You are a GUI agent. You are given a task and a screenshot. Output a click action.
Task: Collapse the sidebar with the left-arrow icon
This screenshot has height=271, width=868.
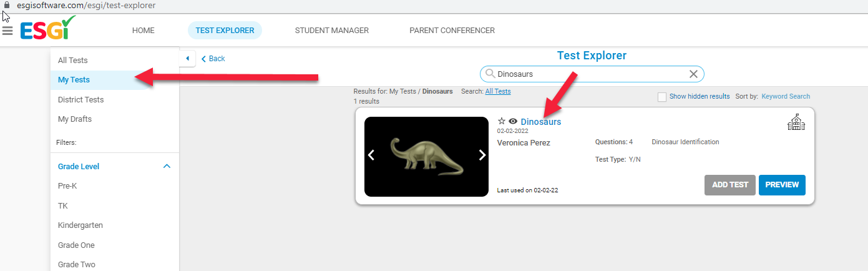(187, 58)
